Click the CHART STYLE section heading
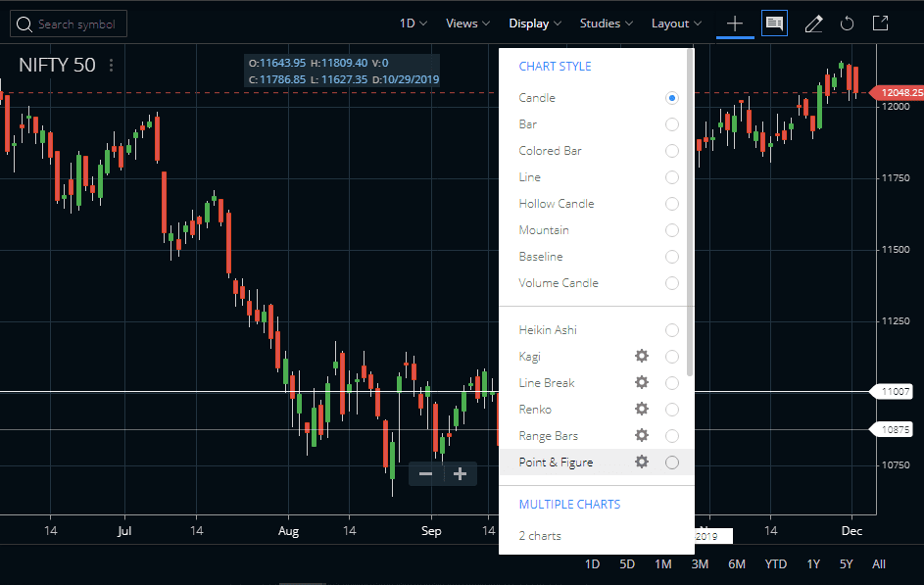 [556, 66]
